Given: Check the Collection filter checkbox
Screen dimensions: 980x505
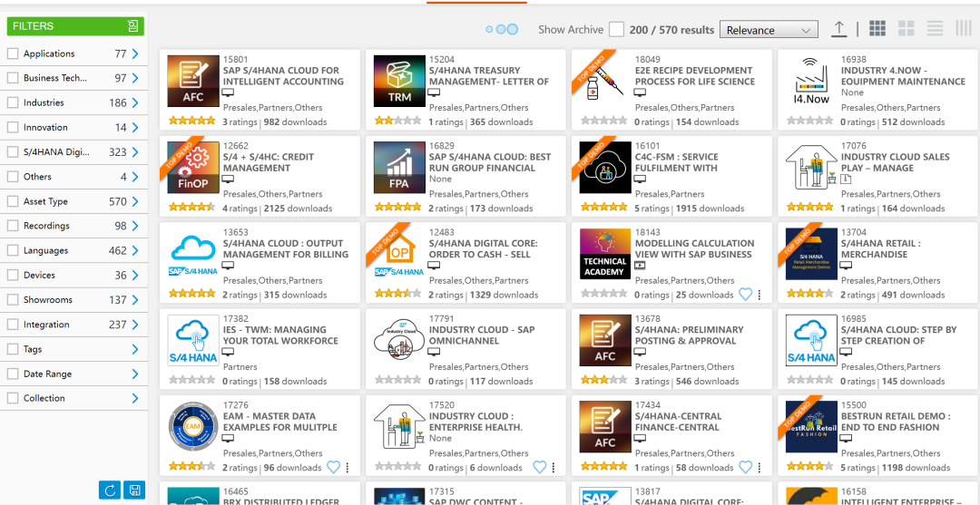Looking at the screenshot, I should tap(13, 398).
